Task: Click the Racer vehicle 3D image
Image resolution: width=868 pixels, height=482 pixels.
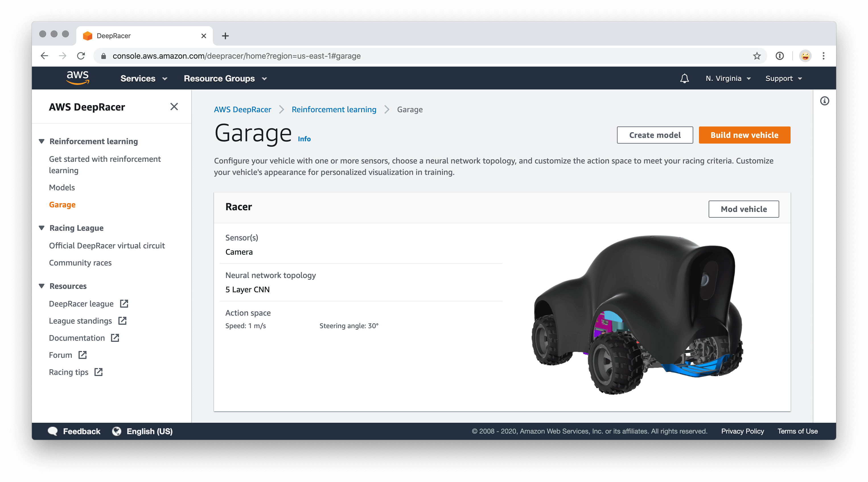Action: (x=637, y=315)
